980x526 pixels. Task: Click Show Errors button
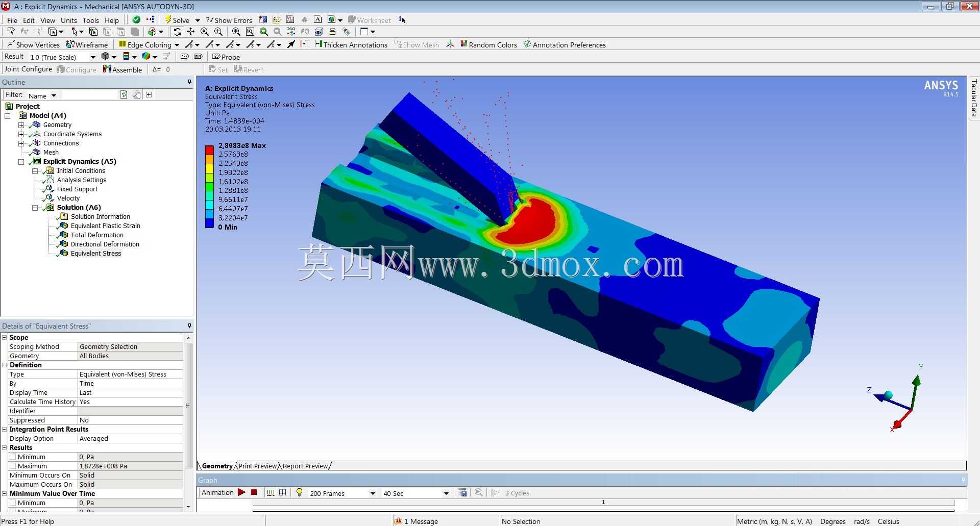click(x=229, y=20)
